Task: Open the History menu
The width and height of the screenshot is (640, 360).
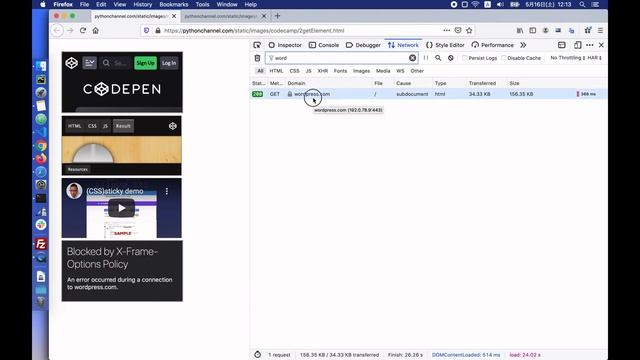Action: click(142, 4)
